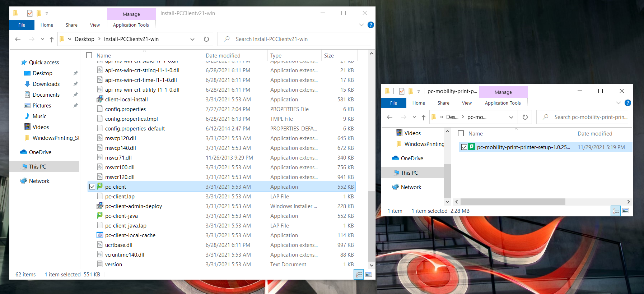Click search box in Install-PCClientv21-win window

tap(294, 39)
